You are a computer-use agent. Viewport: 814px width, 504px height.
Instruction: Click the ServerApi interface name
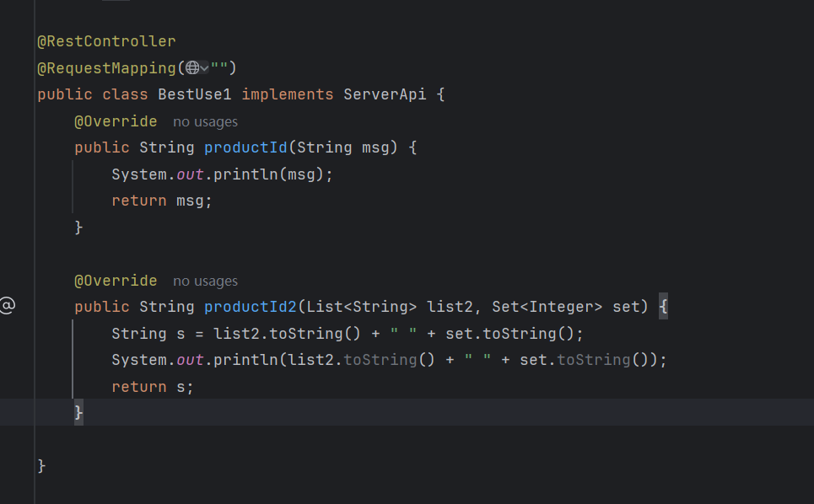385,94
